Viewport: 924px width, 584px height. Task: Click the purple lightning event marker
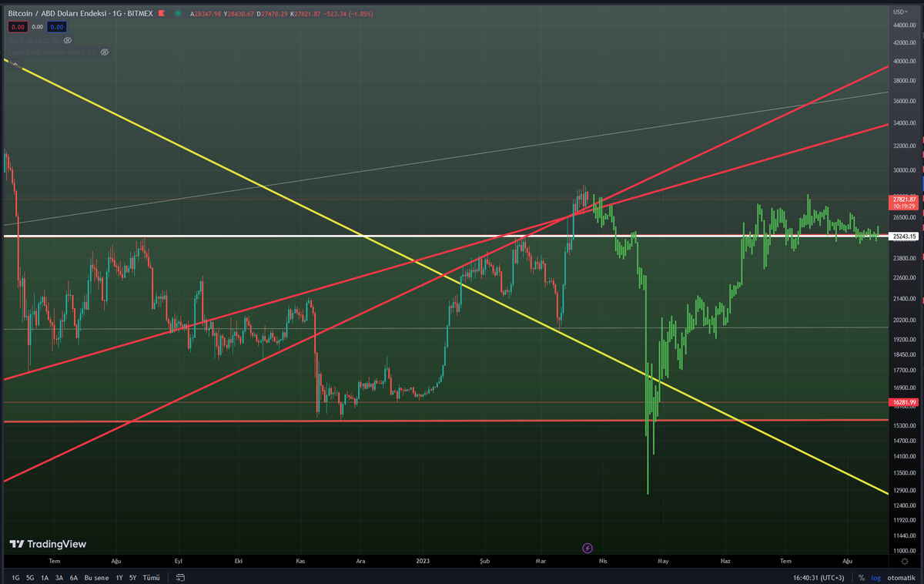pos(588,548)
